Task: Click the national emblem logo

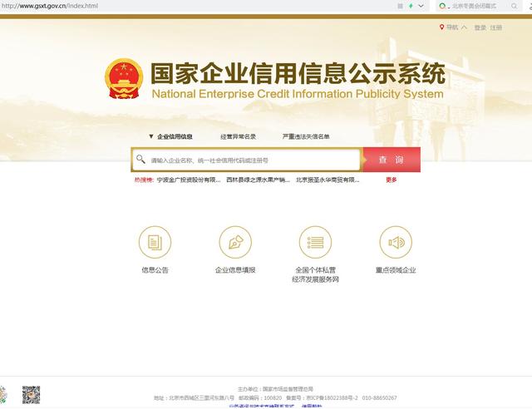Action: point(124,79)
